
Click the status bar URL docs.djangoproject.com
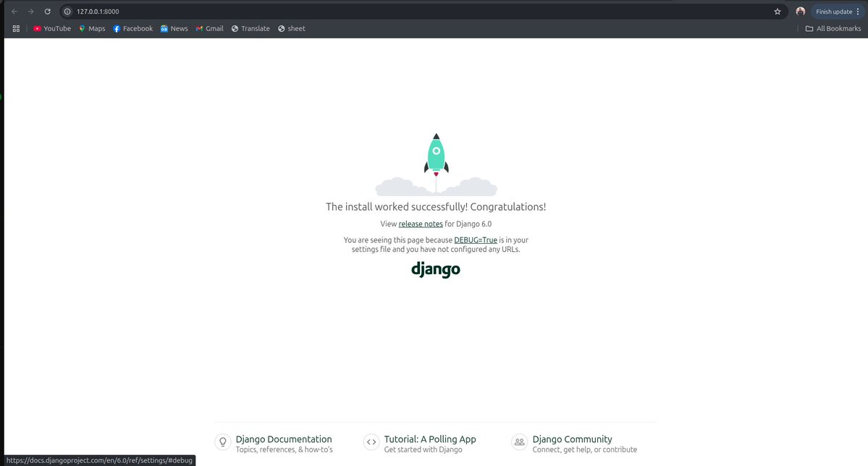(x=99, y=460)
